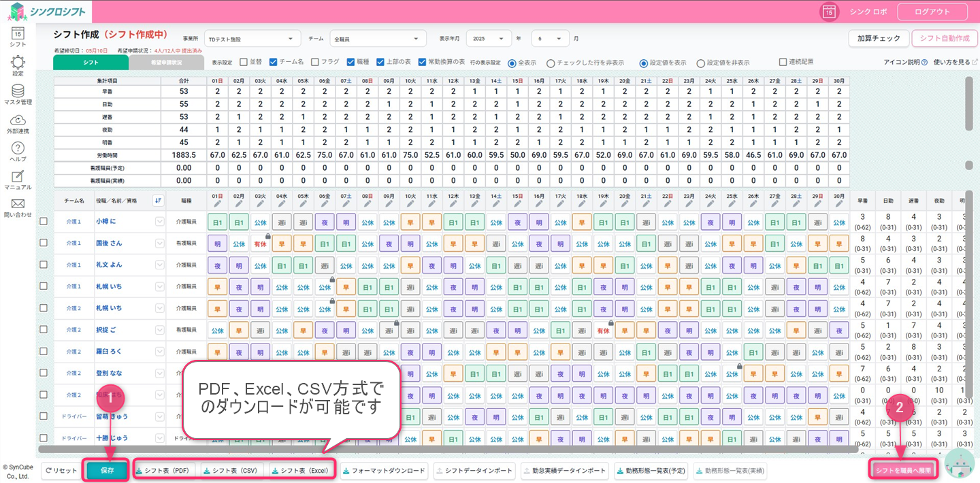Enable the フラグ checkbox

[x=316, y=62]
